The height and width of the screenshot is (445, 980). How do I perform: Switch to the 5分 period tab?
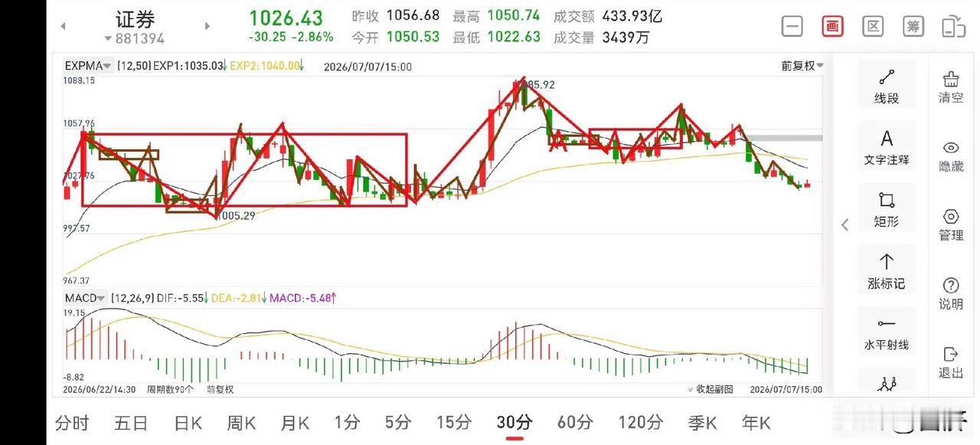(398, 422)
